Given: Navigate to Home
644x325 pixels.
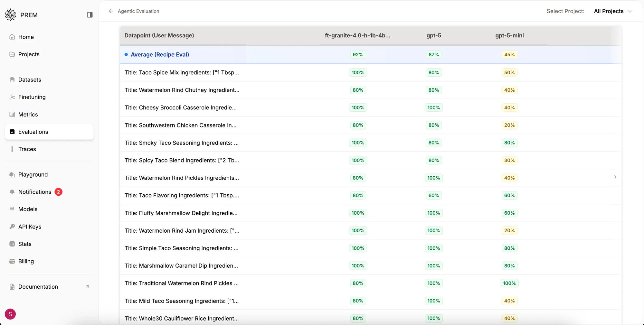Looking at the screenshot, I should click(x=26, y=37).
